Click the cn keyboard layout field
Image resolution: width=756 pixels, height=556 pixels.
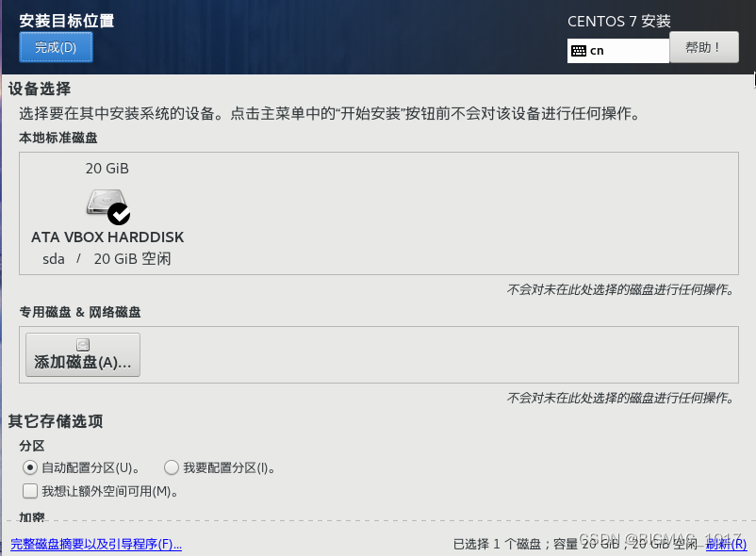pos(618,51)
